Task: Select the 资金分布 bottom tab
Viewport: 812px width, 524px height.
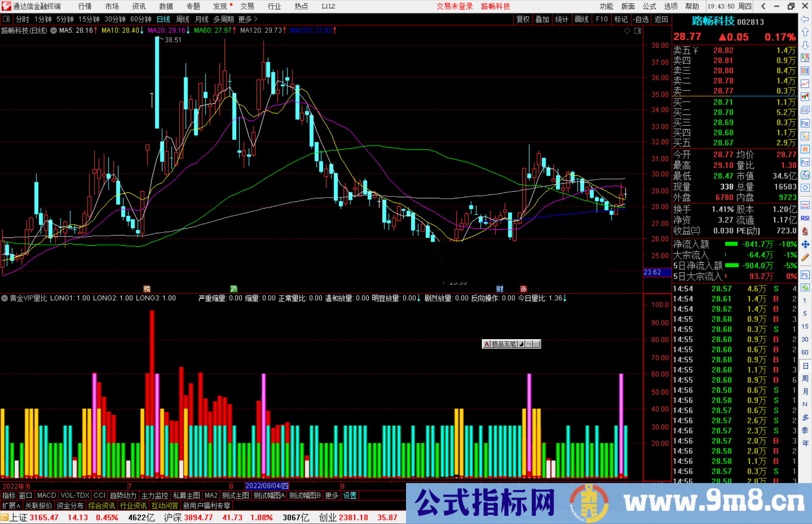Action: click(70, 506)
